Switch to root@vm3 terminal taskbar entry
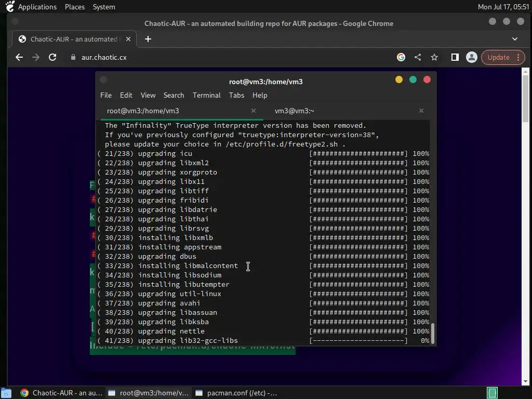 click(x=148, y=393)
